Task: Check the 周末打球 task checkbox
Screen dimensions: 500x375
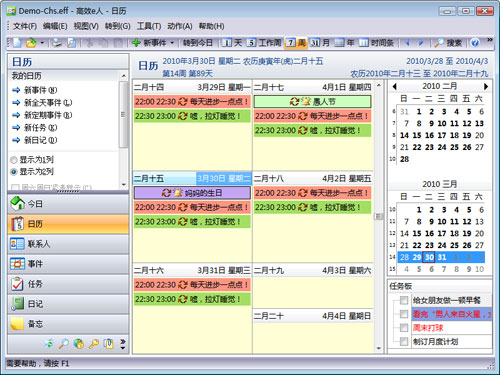Action: click(404, 328)
